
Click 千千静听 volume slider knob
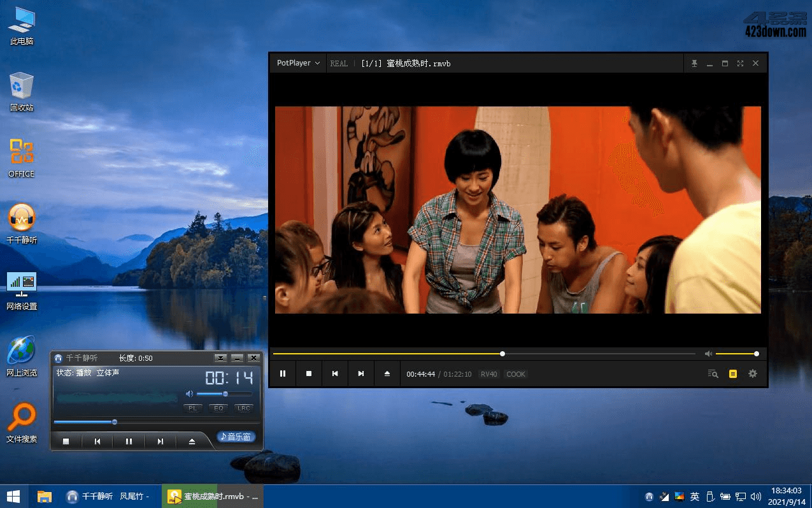point(225,394)
